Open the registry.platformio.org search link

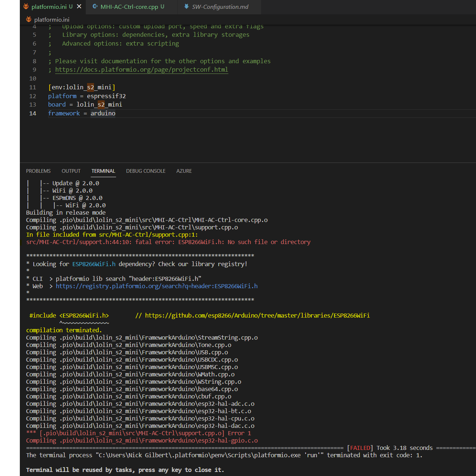click(157, 286)
